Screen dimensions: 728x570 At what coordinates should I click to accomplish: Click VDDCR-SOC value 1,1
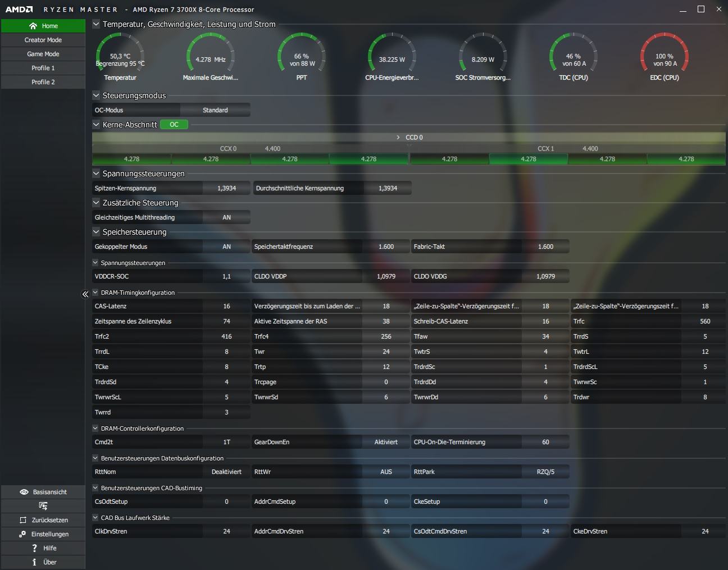tap(226, 276)
